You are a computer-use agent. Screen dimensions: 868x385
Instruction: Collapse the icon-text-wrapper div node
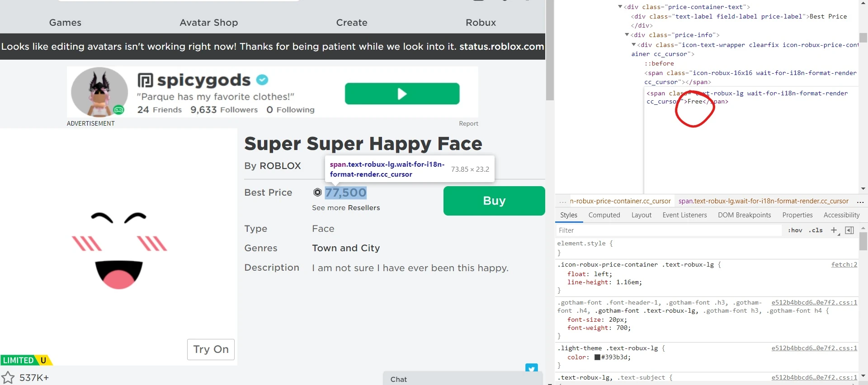coord(634,45)
